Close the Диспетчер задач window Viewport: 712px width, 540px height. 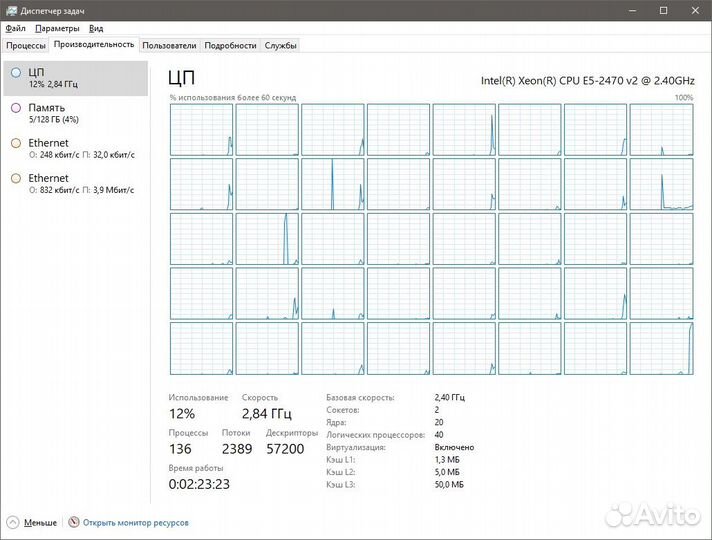(x=695, y=10)
